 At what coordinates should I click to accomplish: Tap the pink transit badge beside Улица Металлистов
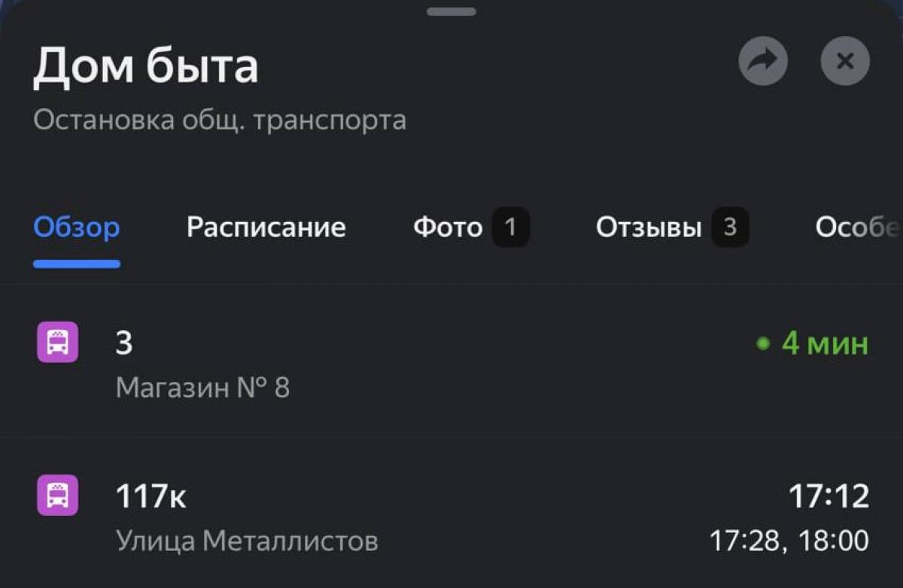coord(56,494)
